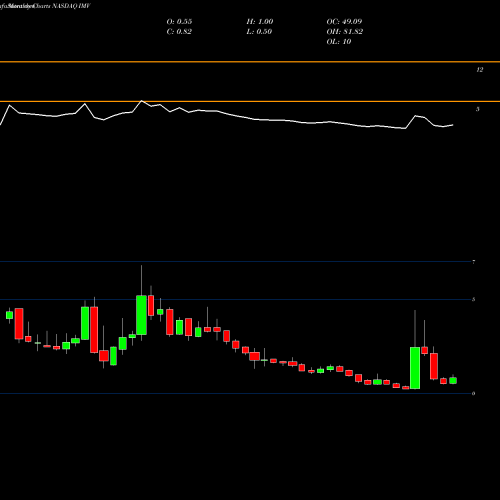Screen dimensions: 500x500
Task: Click the price axis label 7
Action: point(474,262)
